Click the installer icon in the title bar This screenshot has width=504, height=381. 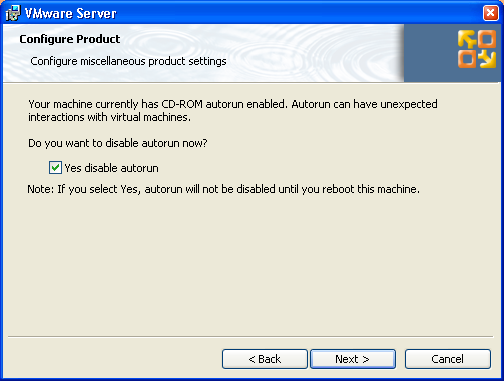(13, 13)
